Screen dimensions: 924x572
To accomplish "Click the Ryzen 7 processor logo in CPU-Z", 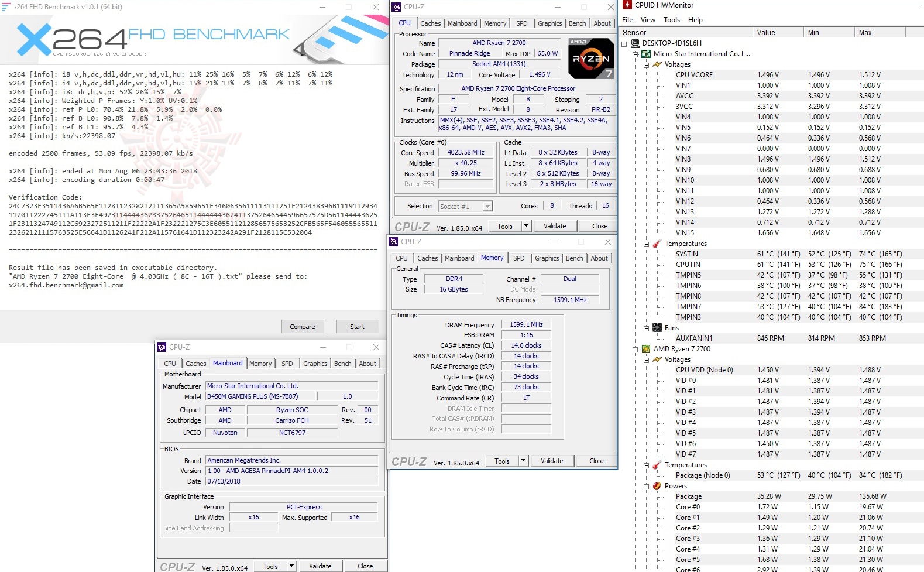I will 591,58.
